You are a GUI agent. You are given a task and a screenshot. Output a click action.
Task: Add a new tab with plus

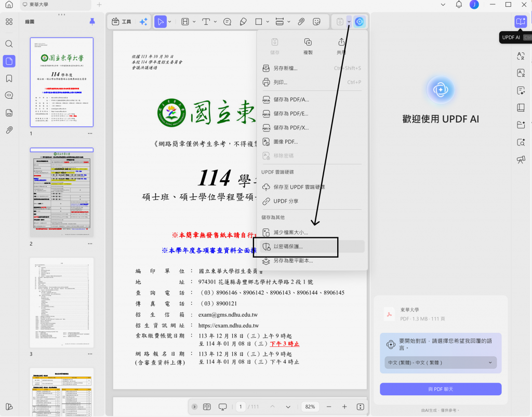click(99, 4)
